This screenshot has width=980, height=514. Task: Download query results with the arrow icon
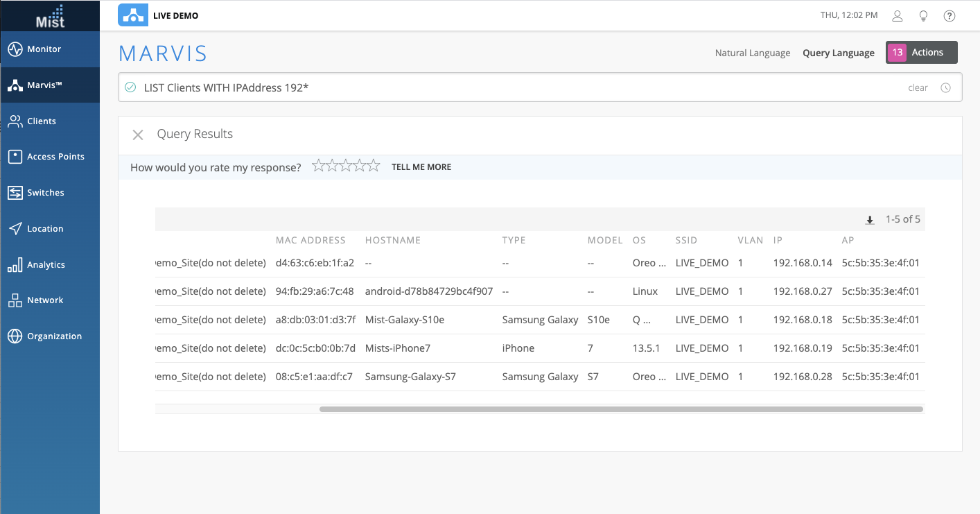point(870,221)
